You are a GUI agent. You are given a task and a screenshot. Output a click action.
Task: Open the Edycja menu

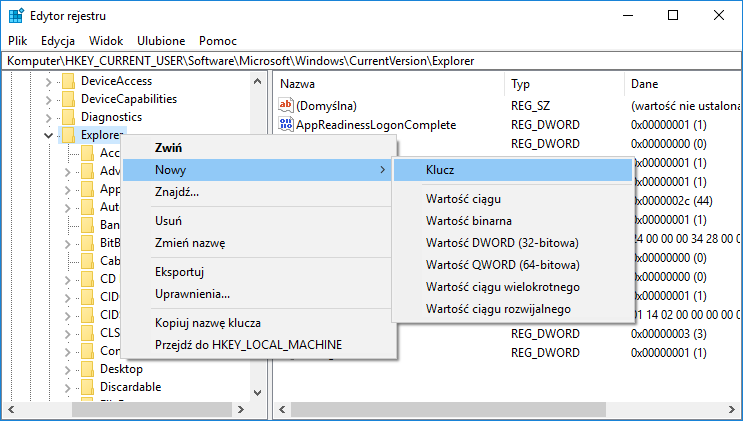(x=58, y=41)
